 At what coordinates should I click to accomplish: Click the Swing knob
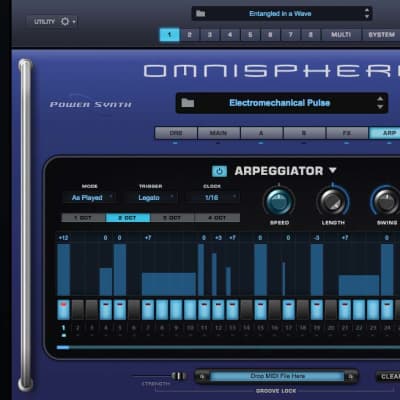pos(386,201)
